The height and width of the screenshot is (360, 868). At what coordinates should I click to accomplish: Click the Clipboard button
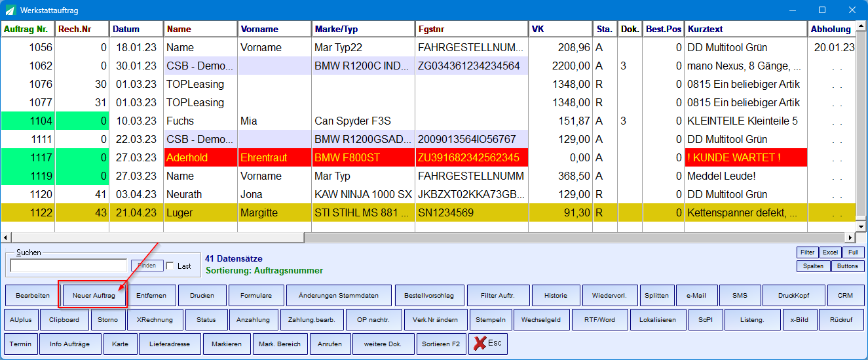(x=64, y=320)
